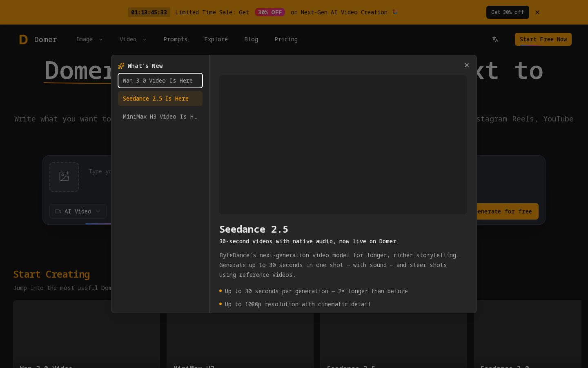Click Get 30% off button
Screen dimensions: 588x368
coord(508,12)
